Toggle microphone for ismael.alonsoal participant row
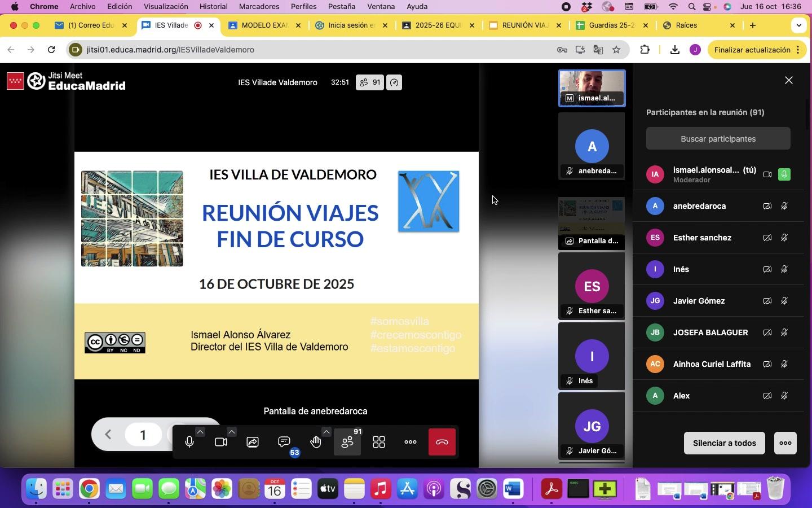The width and height of the screenshot is (812, 508). pos(784,174)
